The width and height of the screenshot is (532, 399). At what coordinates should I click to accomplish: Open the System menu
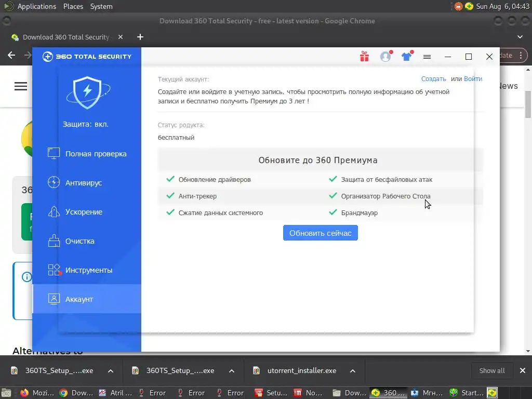tap(101, 6)
